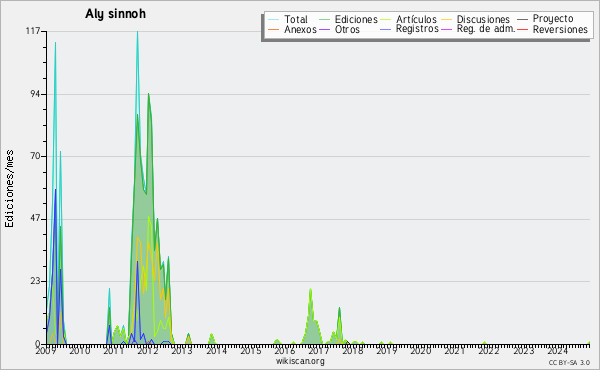Viewport: 600px width, 370px height.
Task: Click the y-axis value 23
Action: click(x=36, y=281)
